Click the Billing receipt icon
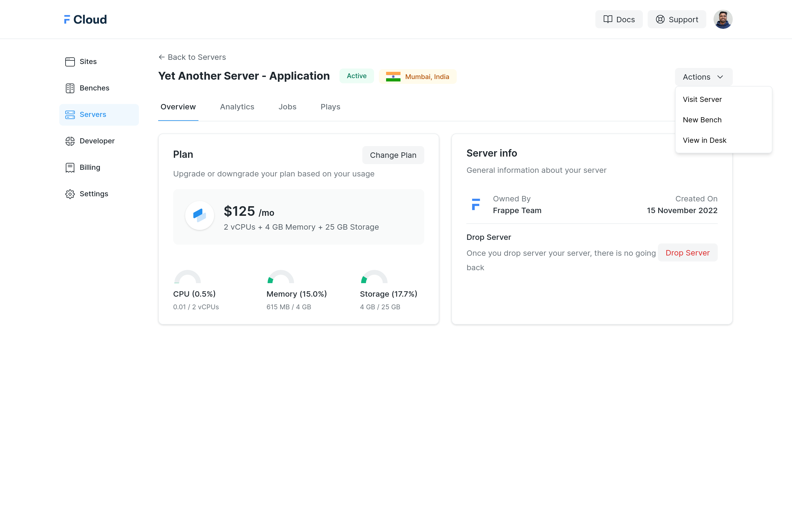This screenshot has height=532, width=792. click(x=70, y=167)
